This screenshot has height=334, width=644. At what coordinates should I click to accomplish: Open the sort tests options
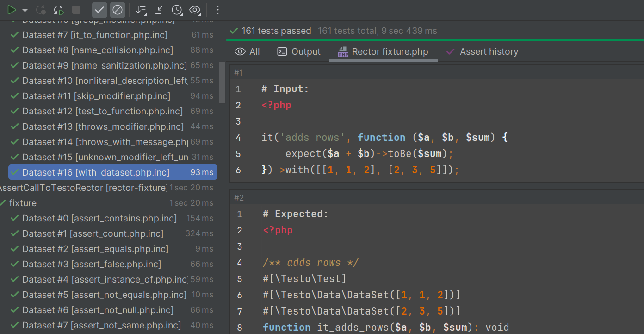(x=141, y=10)
